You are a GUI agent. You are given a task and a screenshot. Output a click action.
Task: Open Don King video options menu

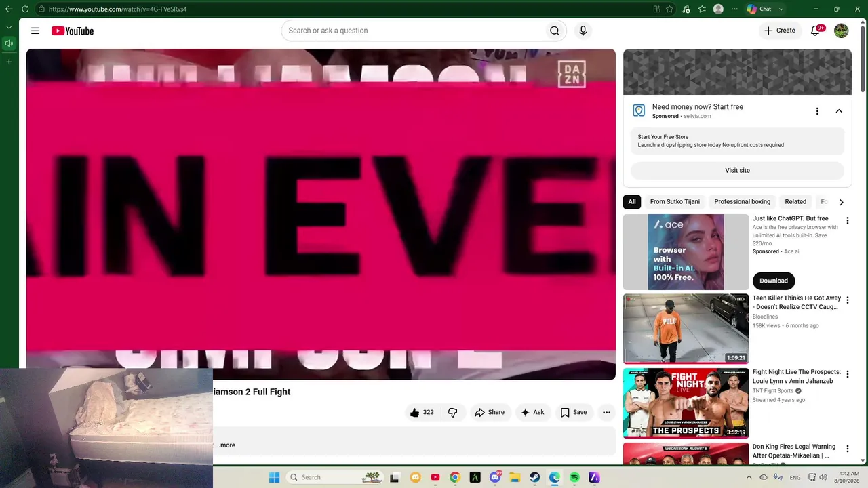pyautogui.click(x=847, y=449)
